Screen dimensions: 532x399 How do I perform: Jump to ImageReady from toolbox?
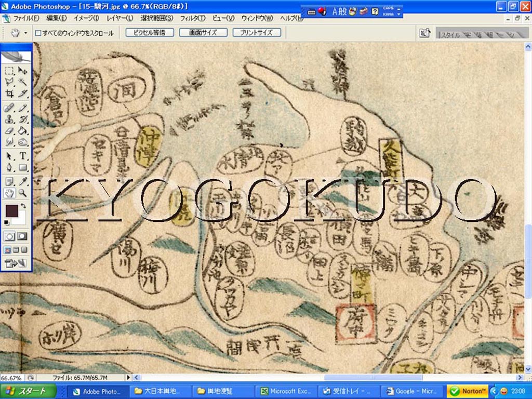tap(16, 263)
